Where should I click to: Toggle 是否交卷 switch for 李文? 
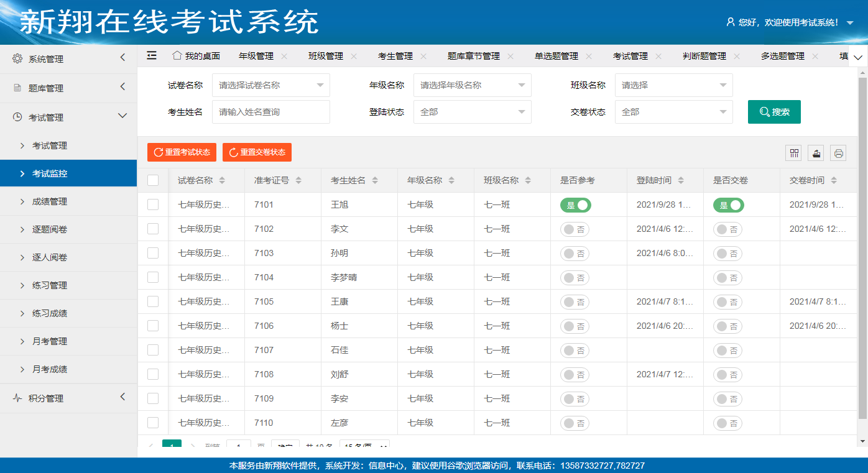(727, 229)
